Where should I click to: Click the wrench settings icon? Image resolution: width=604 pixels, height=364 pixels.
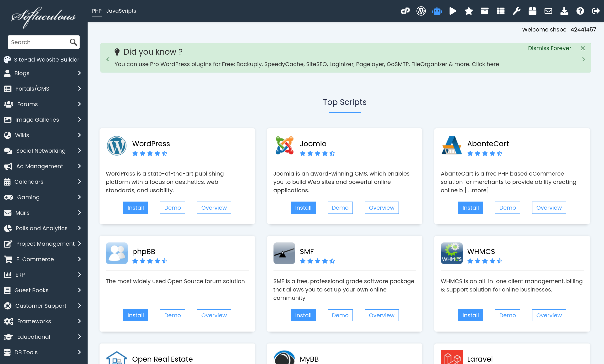[x=516, y=11]
